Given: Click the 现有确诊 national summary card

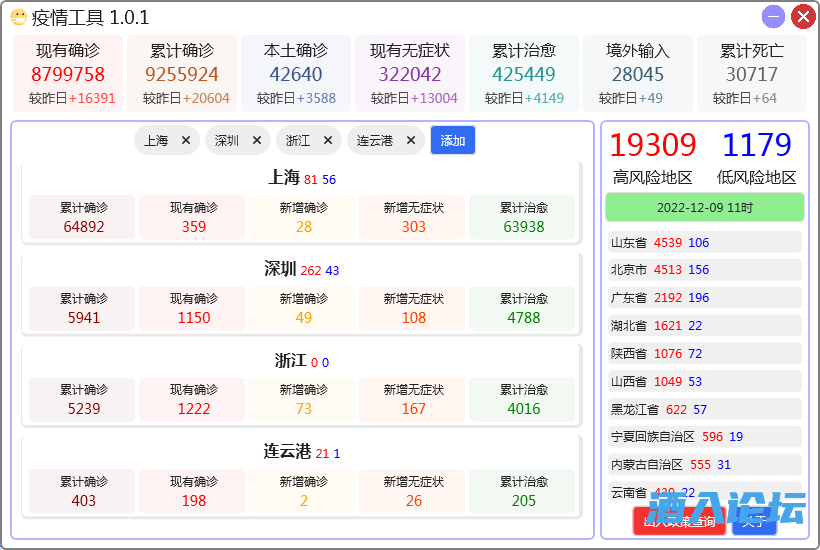Looking at the screenshot, I should click(x=68, y=73).
